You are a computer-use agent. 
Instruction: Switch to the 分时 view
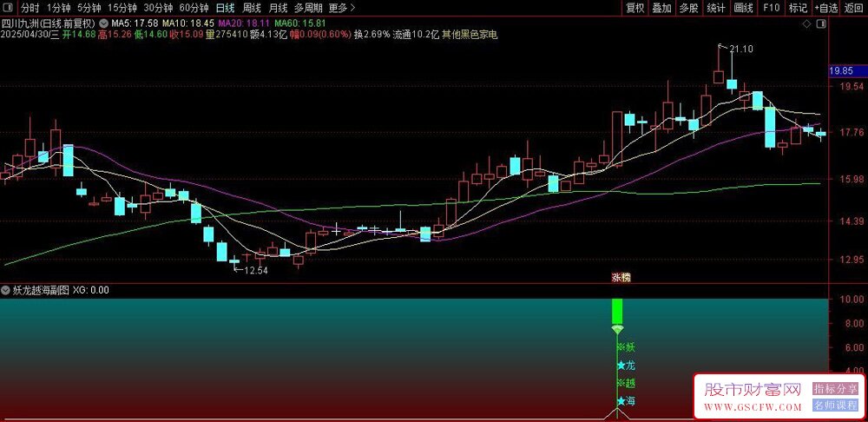click(x=30, y=8)
